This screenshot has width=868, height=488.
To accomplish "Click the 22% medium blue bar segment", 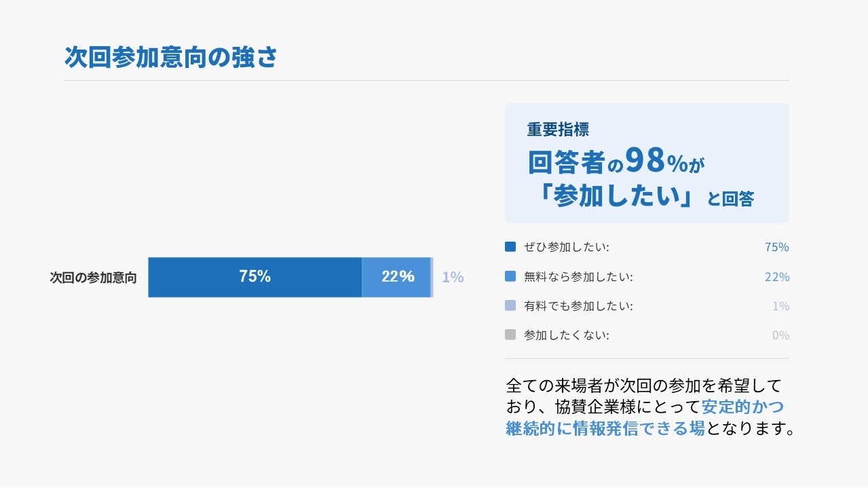I will 397,277.
